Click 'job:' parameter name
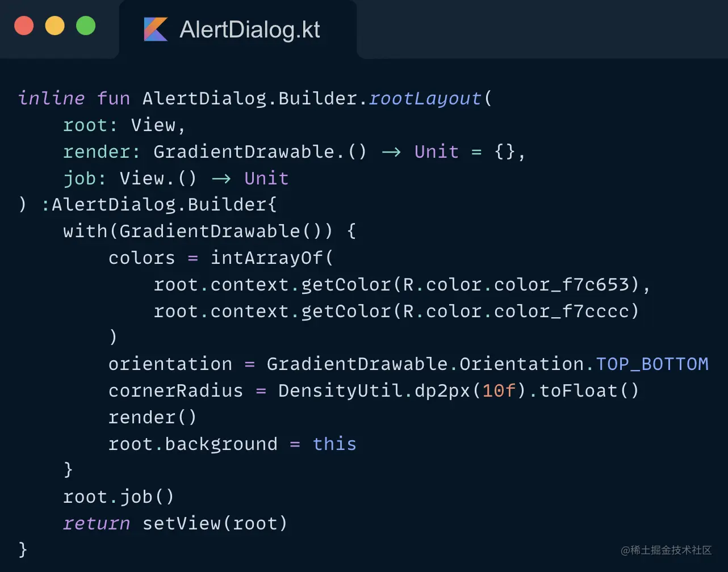 point(85,178)
